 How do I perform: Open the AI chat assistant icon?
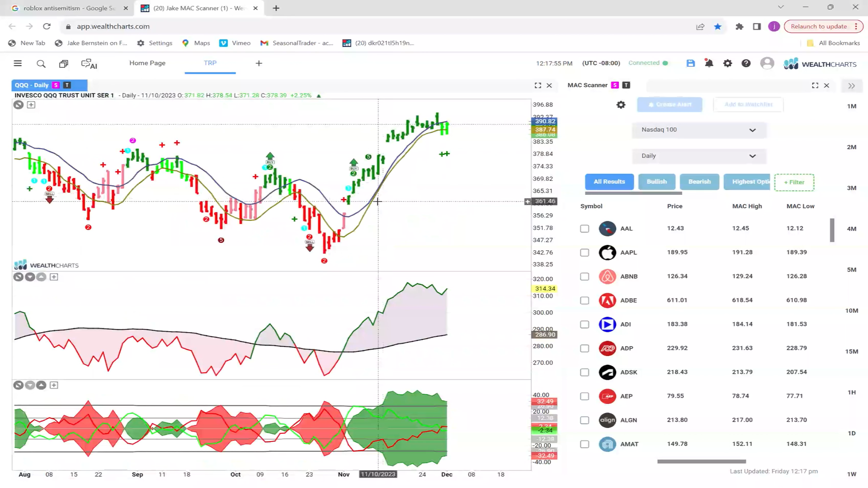coord(89,64)
